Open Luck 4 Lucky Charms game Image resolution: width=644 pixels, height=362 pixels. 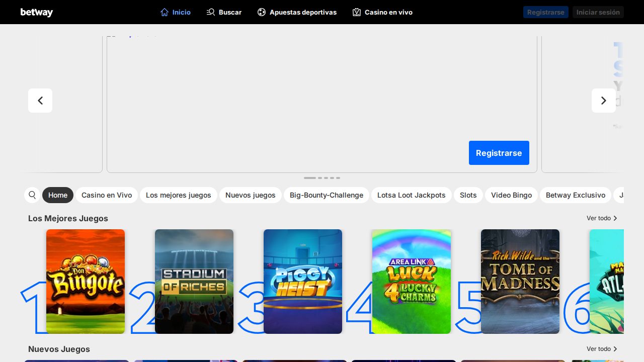[412, 282]
